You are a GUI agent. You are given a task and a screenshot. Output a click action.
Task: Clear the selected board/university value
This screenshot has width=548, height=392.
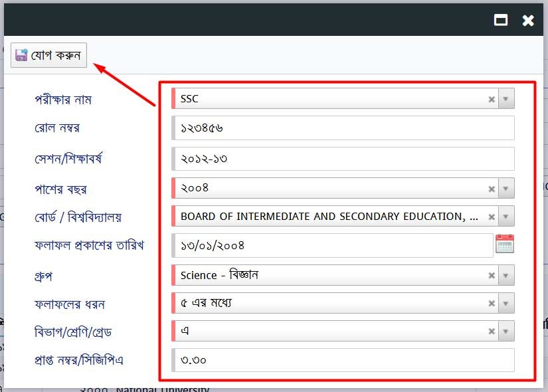pos(492,217)
